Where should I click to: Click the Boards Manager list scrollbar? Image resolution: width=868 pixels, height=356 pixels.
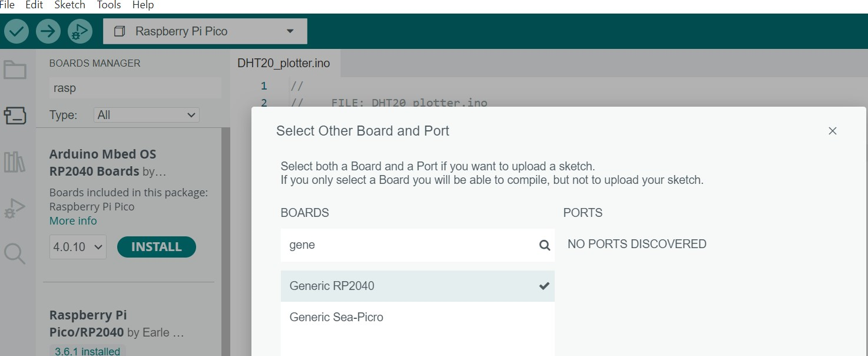tap(226, 242)
